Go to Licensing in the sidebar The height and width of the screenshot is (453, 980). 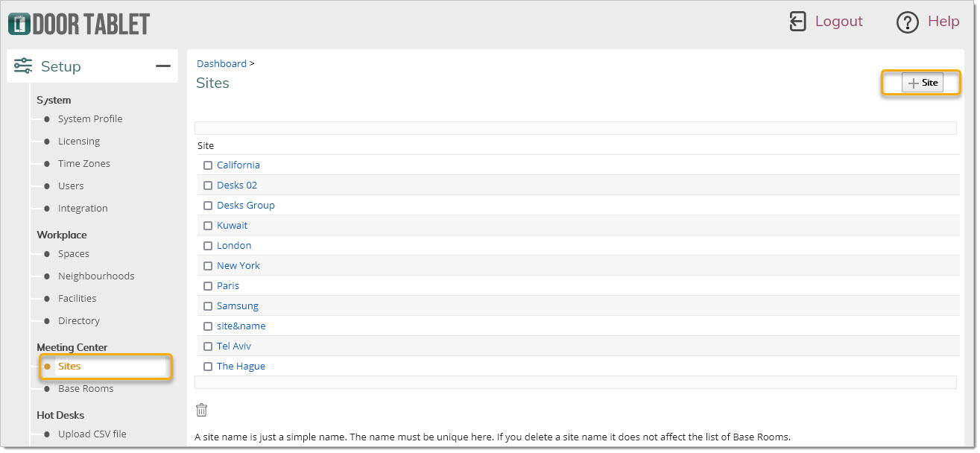pyautogui.click(x=79, y=142)
